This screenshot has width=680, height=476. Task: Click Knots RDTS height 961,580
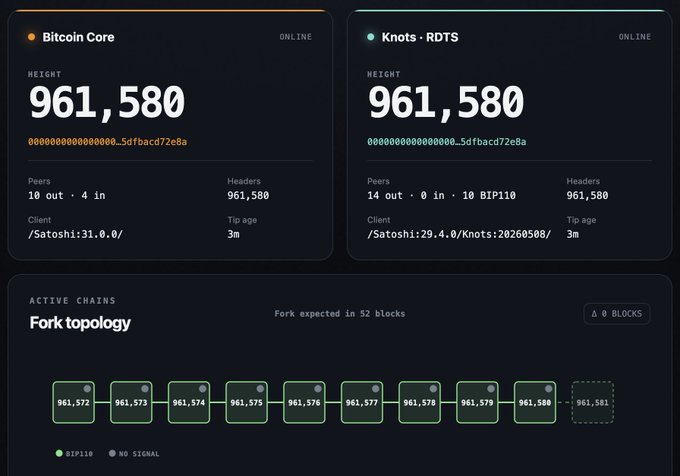(x=446, y=102)
